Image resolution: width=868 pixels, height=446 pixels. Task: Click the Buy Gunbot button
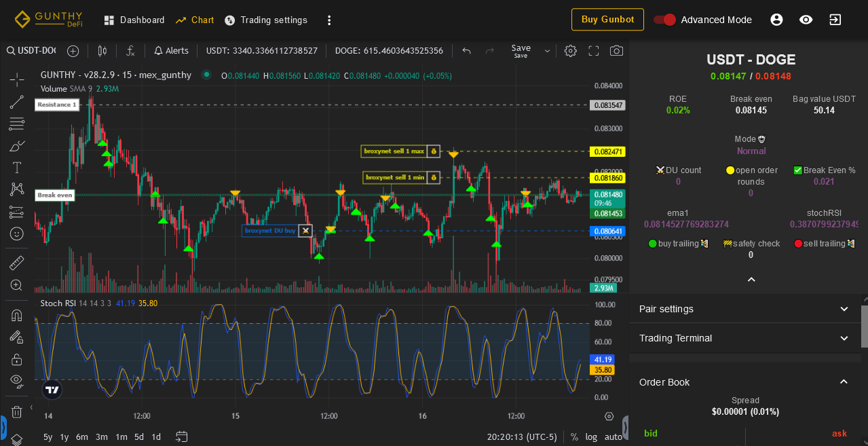point(607,20)
